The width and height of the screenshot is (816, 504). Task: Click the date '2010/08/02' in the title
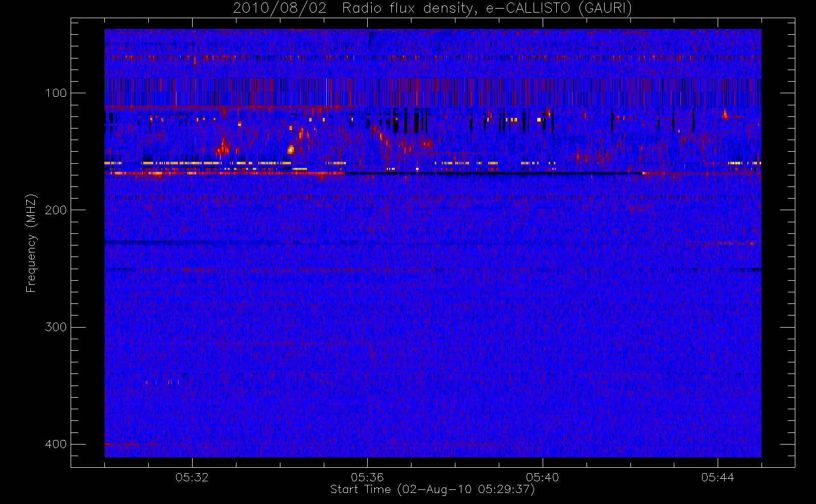[279, 9]
